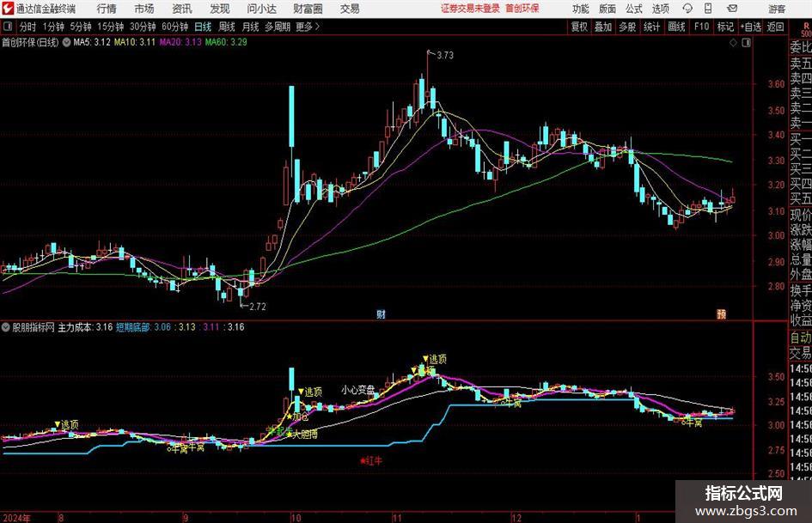The height and width of the screenshot is (523, 812).
Task: Click the 游客 user account label
Action: click(777, 9)
